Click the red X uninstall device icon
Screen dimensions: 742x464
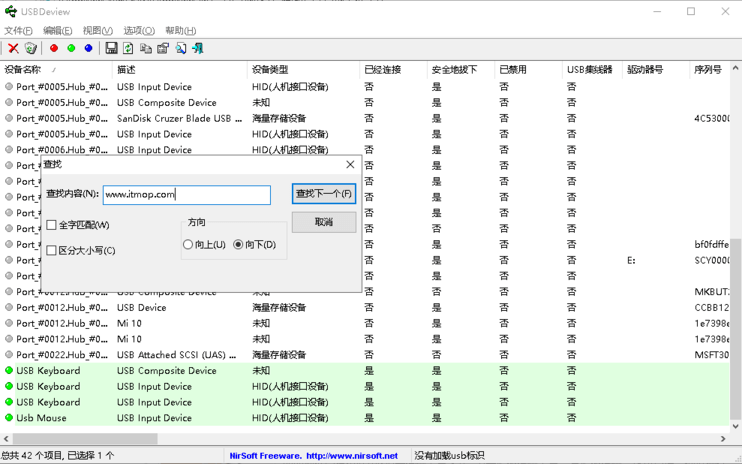coord(13,48)
